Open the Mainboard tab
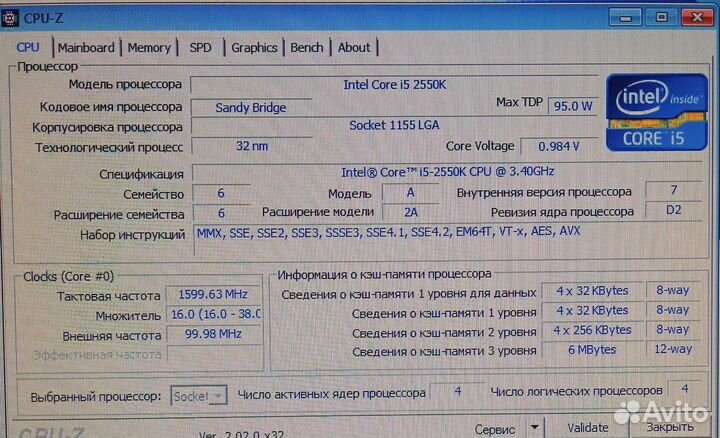 tap(86, 48)
